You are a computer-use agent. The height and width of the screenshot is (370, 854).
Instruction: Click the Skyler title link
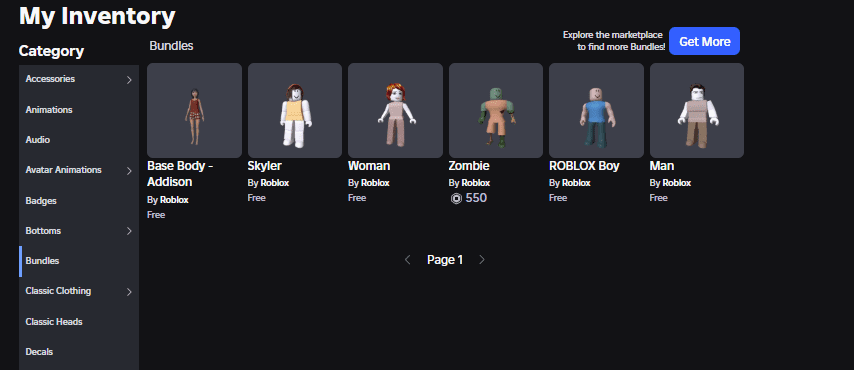coord(264,166)
